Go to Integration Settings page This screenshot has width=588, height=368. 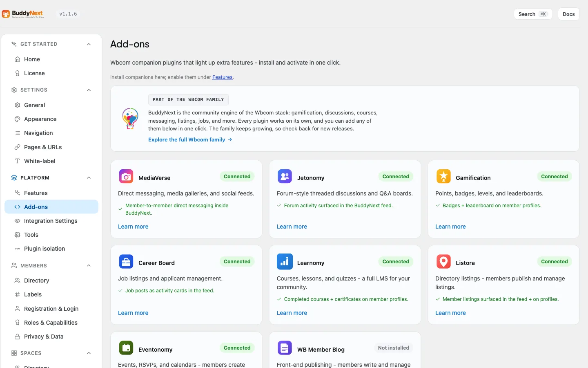click(51, 221)
